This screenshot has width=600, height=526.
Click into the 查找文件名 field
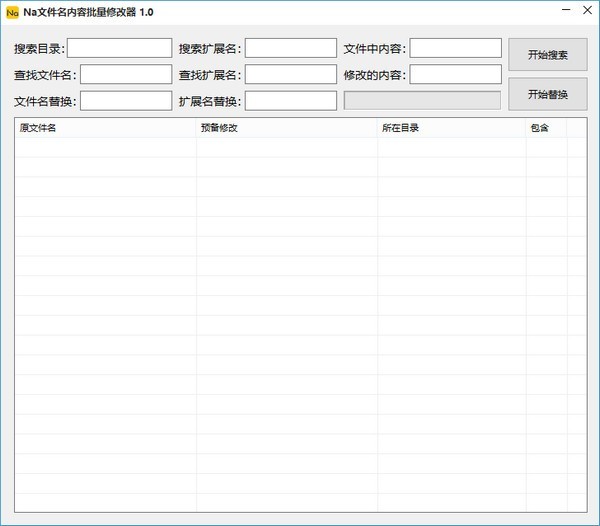click(126, 74)
